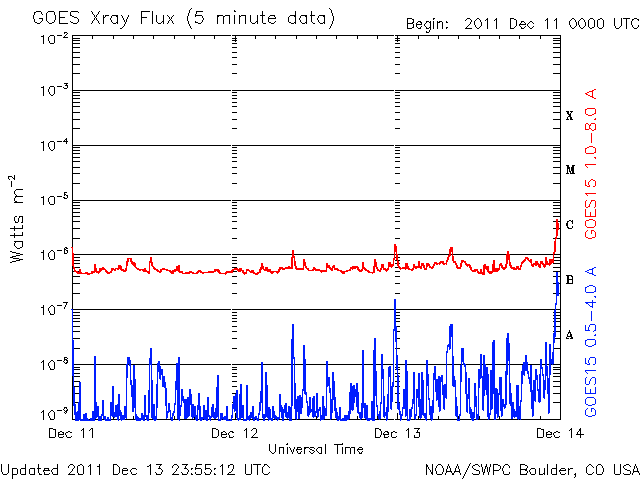Click the A flare class label
The image size is (640, 480).
[x=570, y=335]
